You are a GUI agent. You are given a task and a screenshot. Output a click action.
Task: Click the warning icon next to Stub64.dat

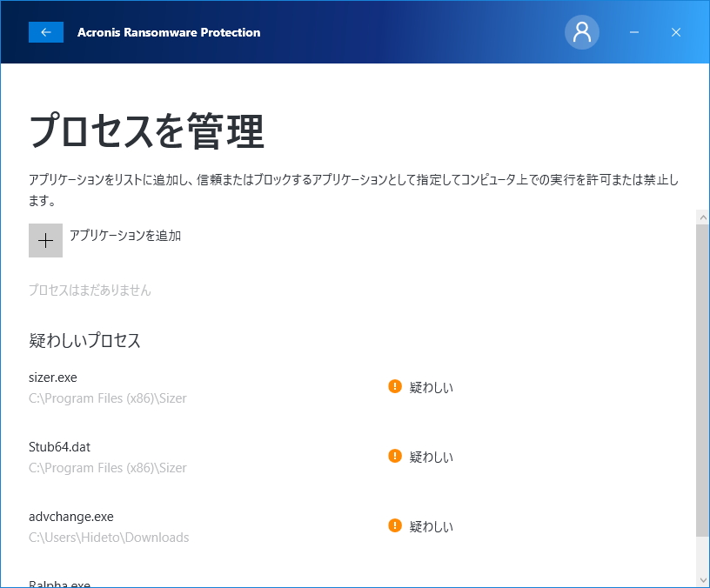point(394,457)
